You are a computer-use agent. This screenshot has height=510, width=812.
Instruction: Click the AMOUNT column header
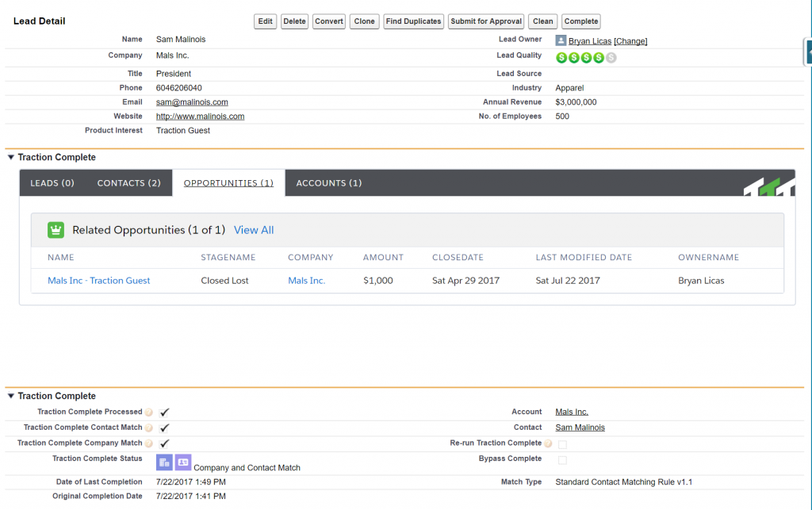(383, 257)
